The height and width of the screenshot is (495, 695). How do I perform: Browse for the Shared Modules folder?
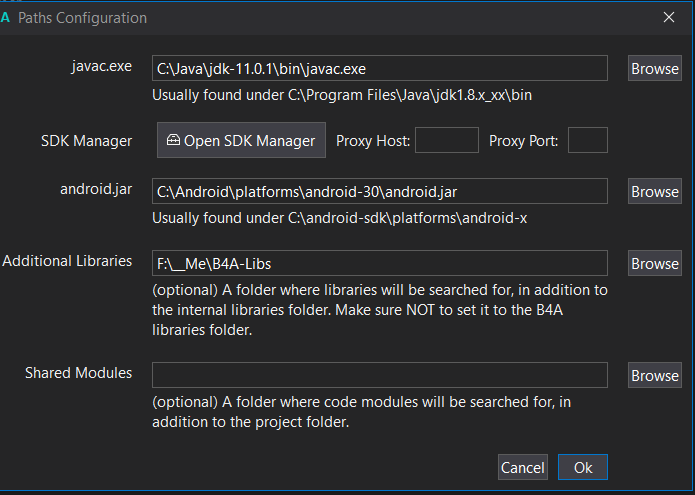655,375
